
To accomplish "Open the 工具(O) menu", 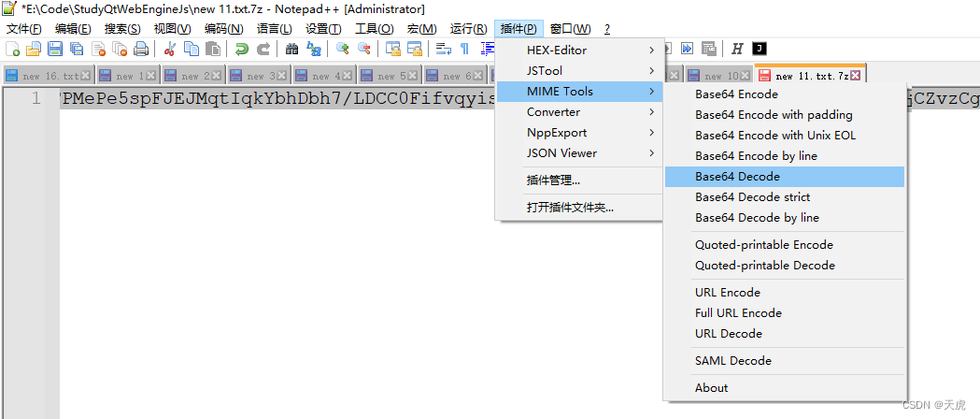I will coord(375,29).
